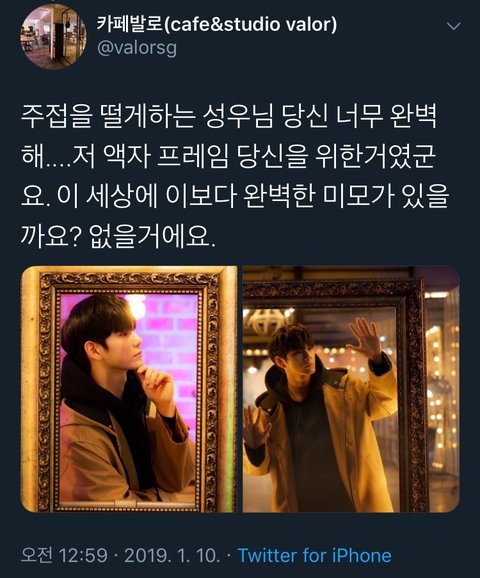Show the caret dropdown at tweet top-right
Screen dimensions: 480x578
tap(453, 27)
